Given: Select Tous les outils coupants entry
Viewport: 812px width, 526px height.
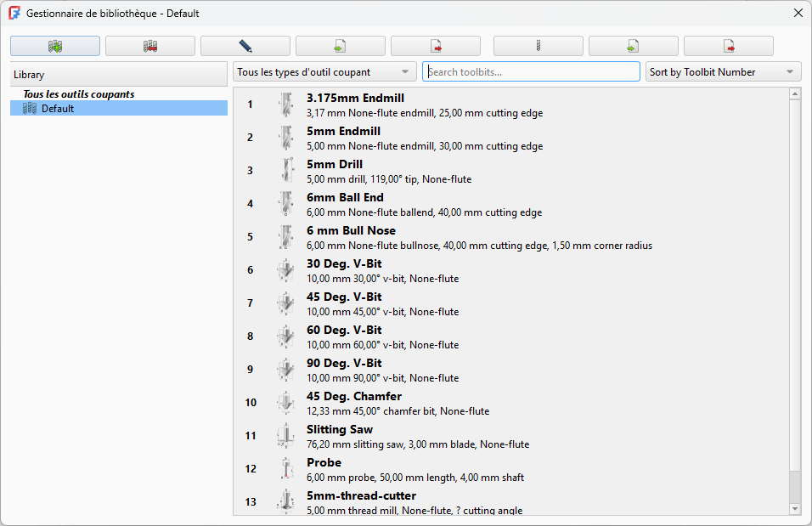Looking at the screenshot, I should click(78, 94).
